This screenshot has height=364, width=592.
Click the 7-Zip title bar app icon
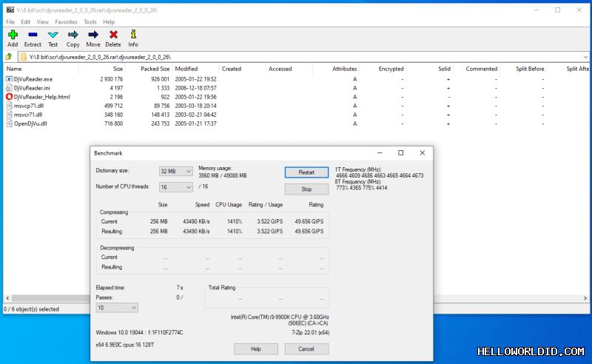[x=10, y=10]
